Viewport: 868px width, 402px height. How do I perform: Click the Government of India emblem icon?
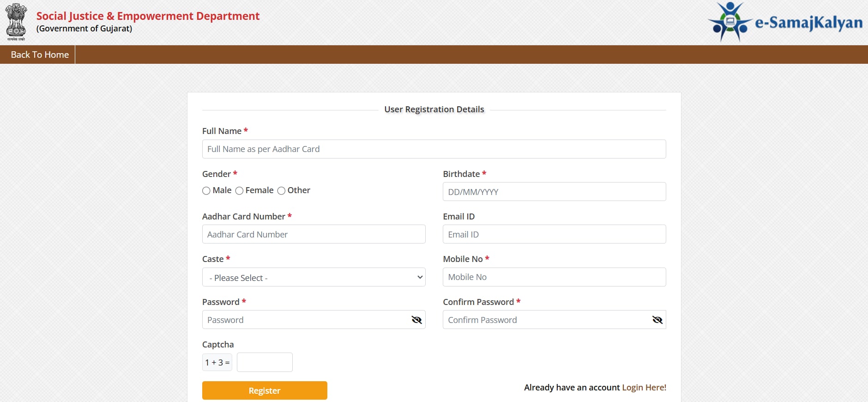[16, 22]
